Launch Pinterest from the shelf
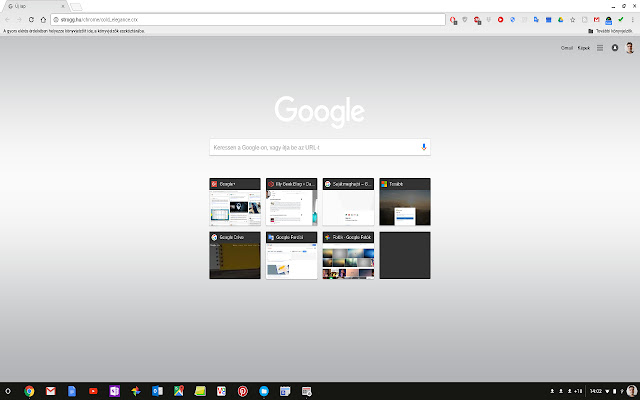640x400 pixels. (x=242, y=391)
